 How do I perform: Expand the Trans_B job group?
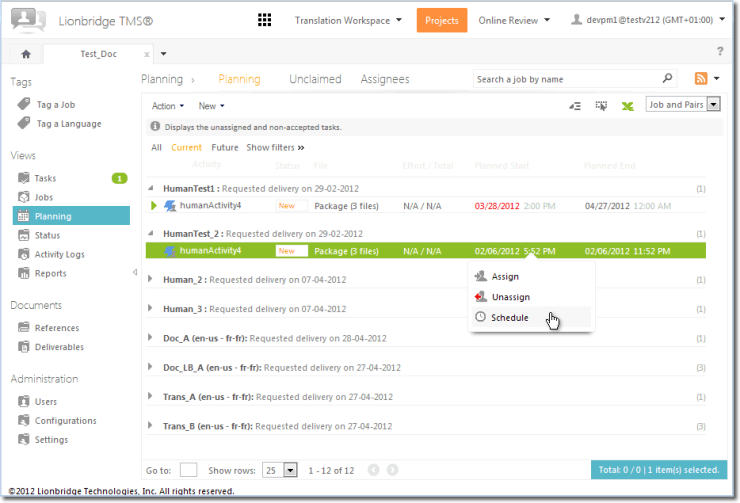152,426
